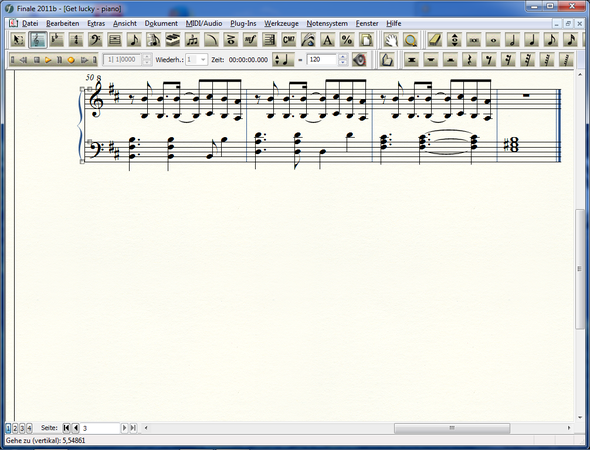This screenshot has width=590, height=450.
Task: Select the Articulation tool
Action: tap(231, 40)
